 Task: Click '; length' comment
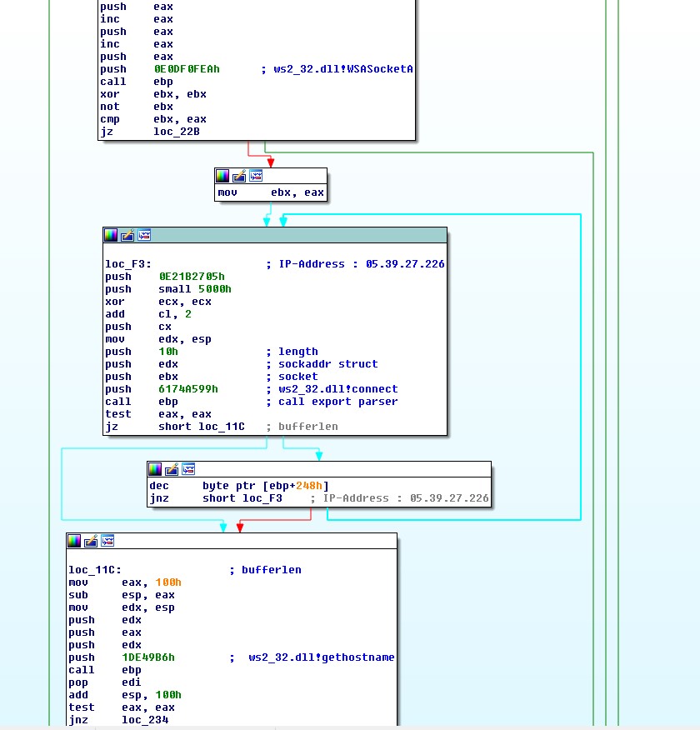[292, 352]
